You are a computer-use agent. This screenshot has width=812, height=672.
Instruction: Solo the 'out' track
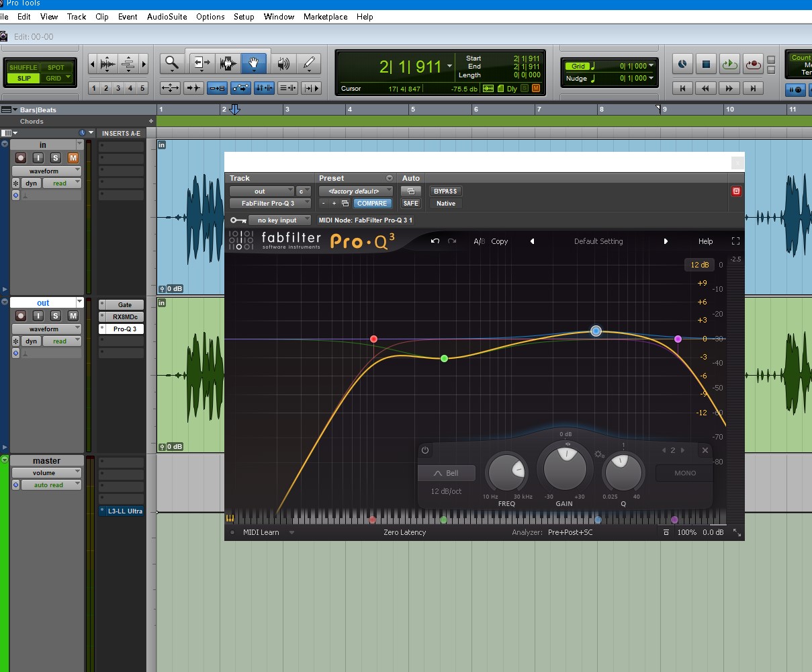pos(56,316)
